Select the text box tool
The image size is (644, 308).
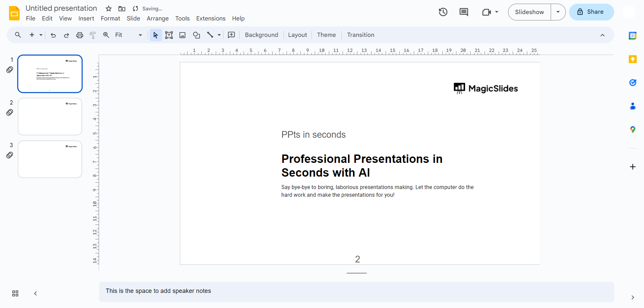click(x=169, y=35)
